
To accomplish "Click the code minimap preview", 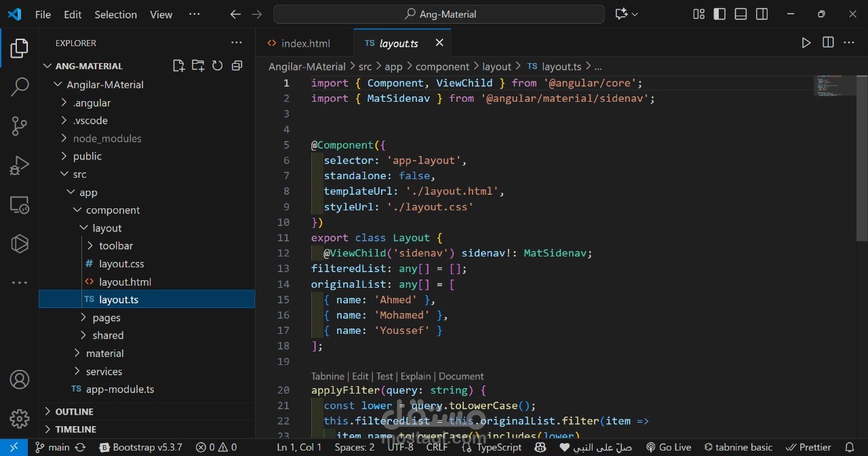I will pos(835,85).
